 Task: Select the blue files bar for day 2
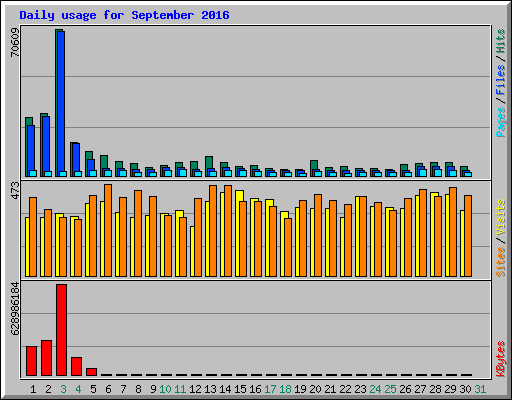coord(46,144)
